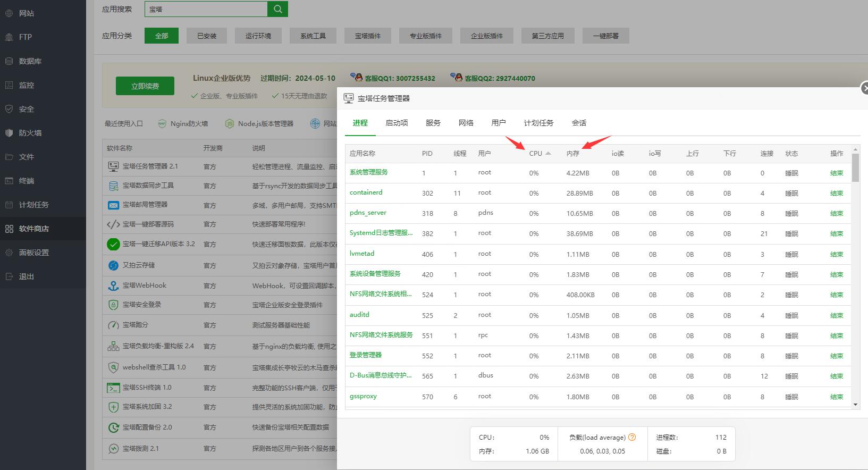The width and height of the screenshot is (868, 470).
Task: Click the 28.89MB memory value for containerd
Action: [x=579, y=193]
